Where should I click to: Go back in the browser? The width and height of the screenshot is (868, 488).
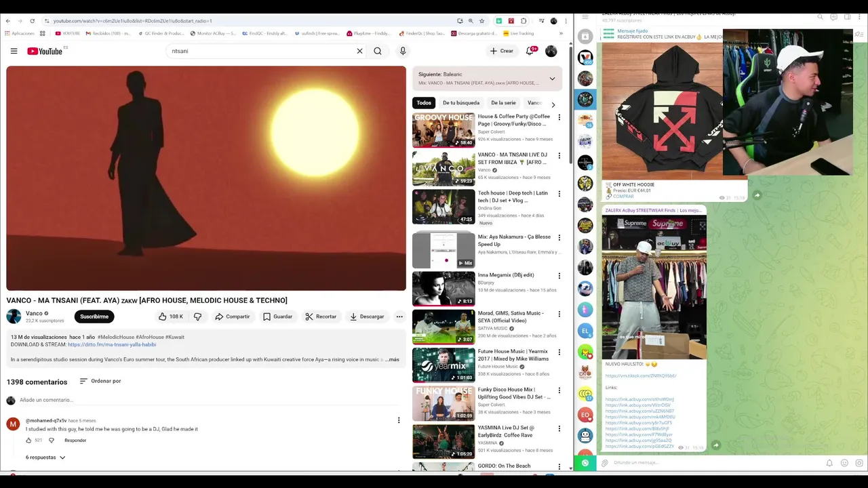[x=7, y=21]
